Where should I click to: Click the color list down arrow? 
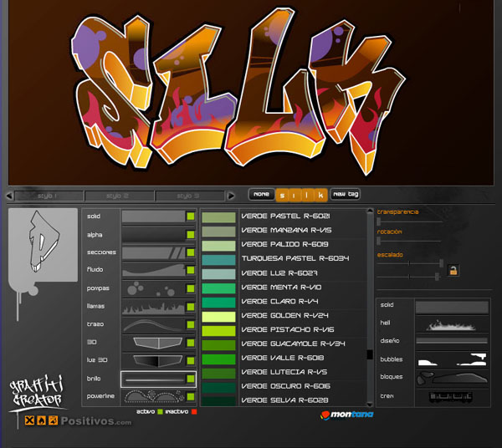point(370,405)
